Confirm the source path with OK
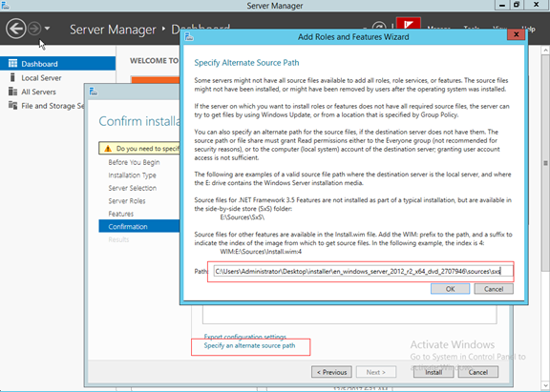 click(x=450, y=289)
